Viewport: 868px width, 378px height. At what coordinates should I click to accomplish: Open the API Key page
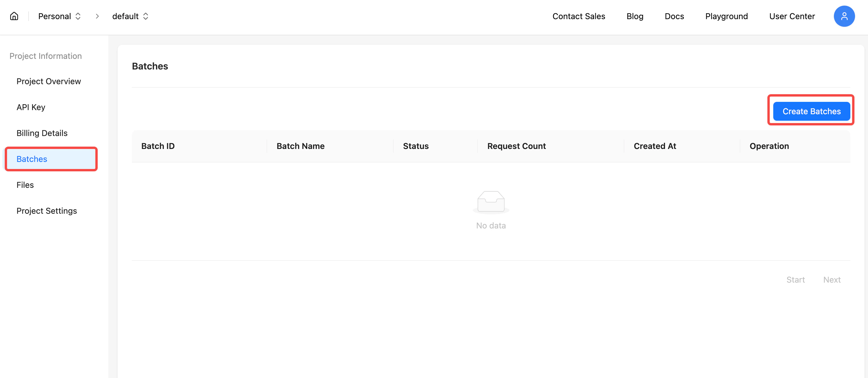(x=31, y=107)
